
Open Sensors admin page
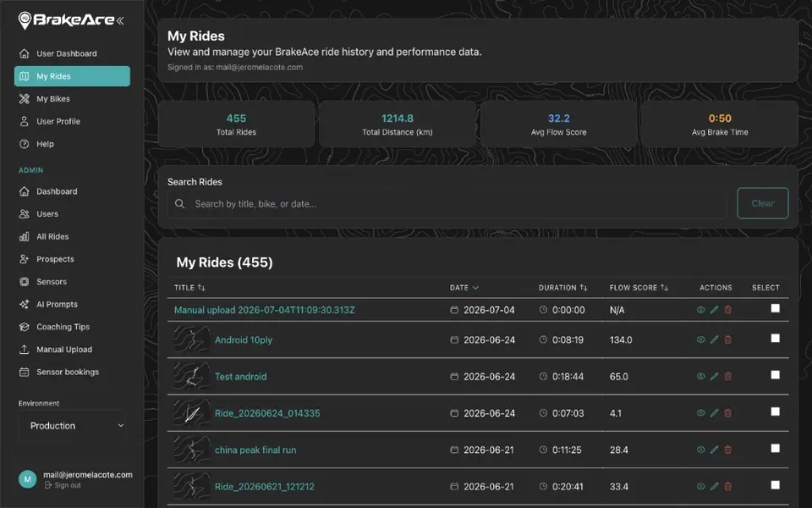click(72, 281)
